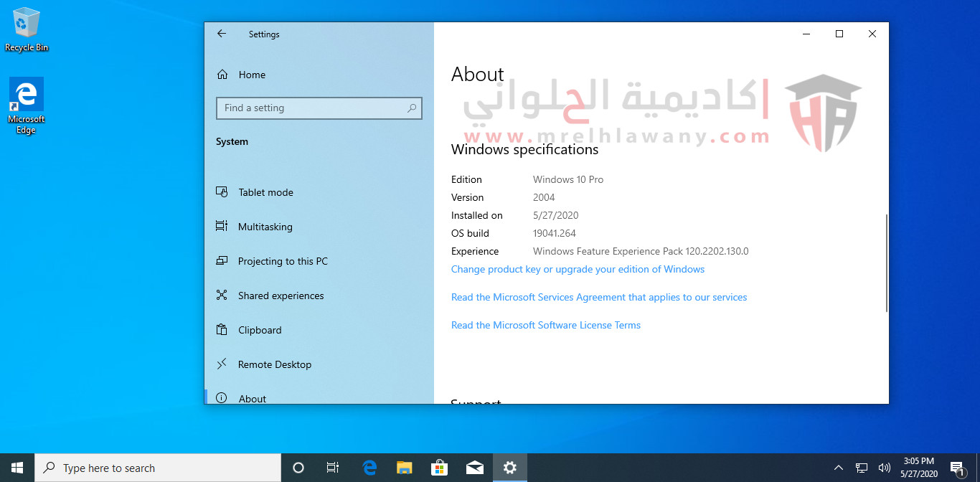Image resolution: width=980 pixels, height=482 pixels.
Task: Click the About page heading
Action: [x=478, y=75]
